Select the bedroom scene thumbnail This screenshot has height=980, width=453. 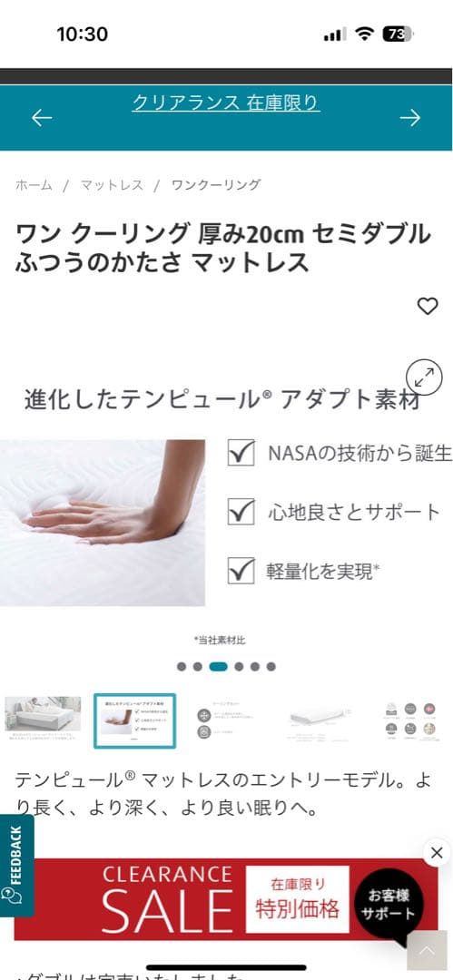[43, 720]
